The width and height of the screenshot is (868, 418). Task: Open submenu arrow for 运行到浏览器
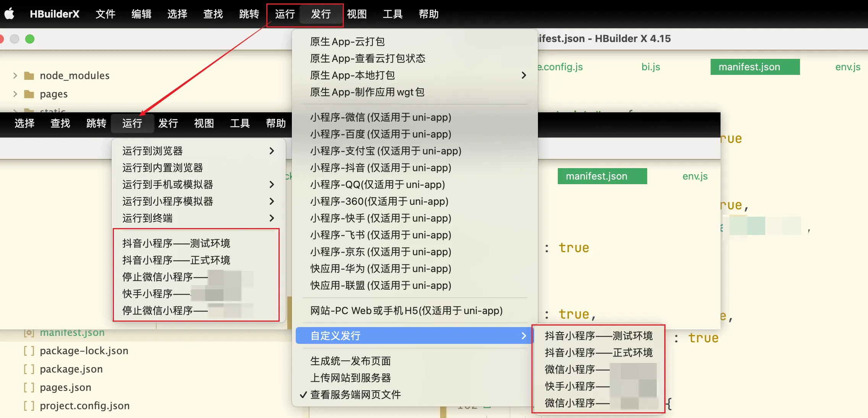[272, 151]
